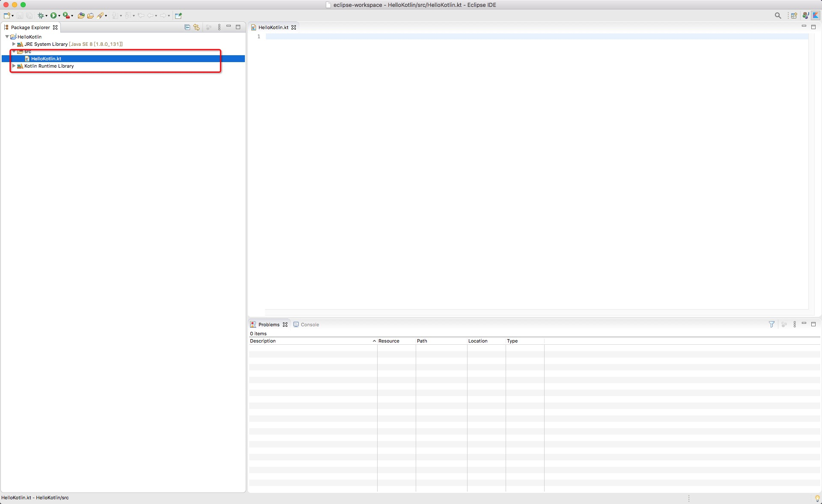Click the Back navigation arrow
This screenshot has width=822, height=504.
[150, 15]
